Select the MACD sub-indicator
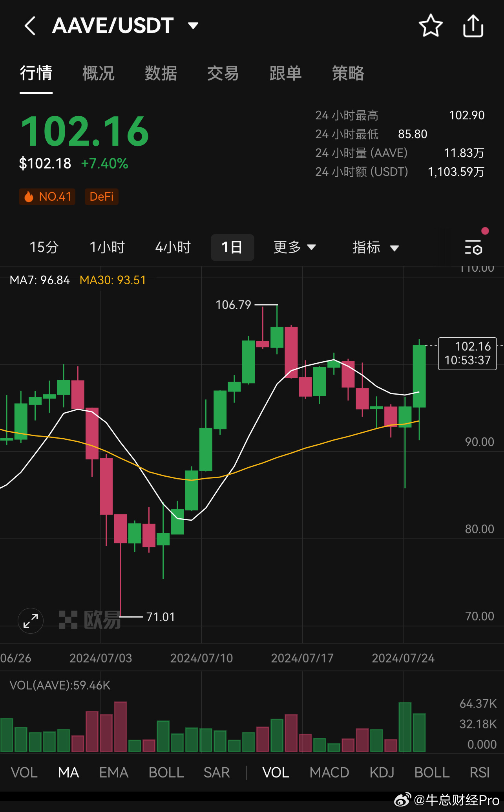The width and height of the screenshot is (504, 812). pos(329,772)
